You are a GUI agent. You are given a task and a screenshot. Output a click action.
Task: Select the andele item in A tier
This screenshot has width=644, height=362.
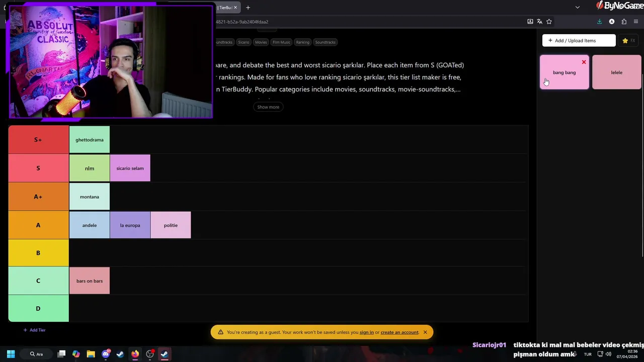pyautogui.click(x=90, y=225)
